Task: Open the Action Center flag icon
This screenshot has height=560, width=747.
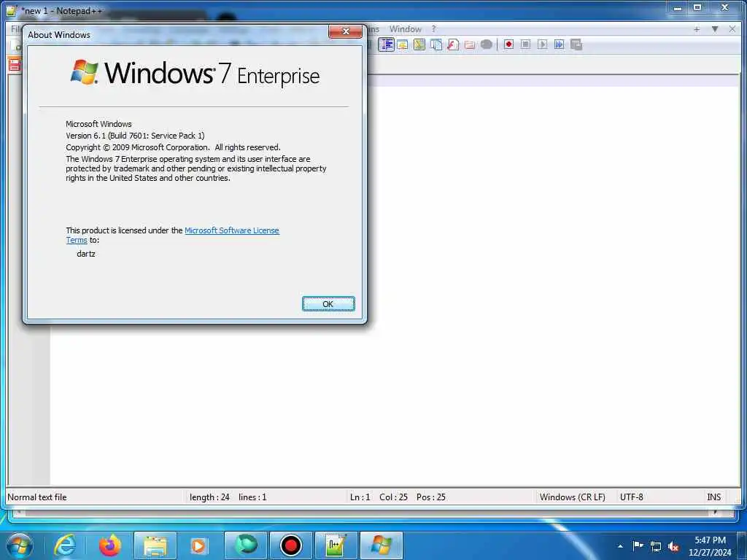Action: tap(638, 546)
